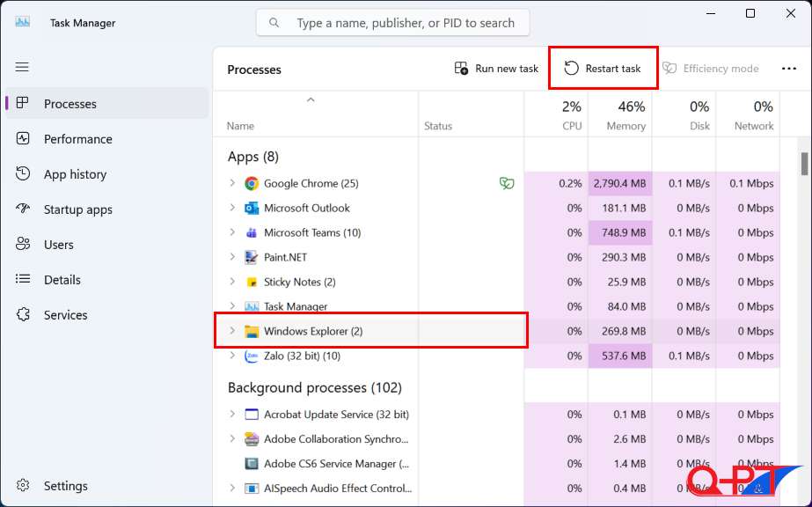
Task: Expand the Google Chrome process group
Action: [232, 183]
